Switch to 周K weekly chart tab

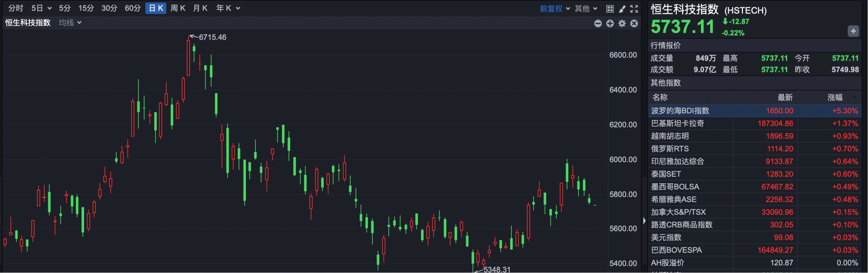[x=178, y=8]
